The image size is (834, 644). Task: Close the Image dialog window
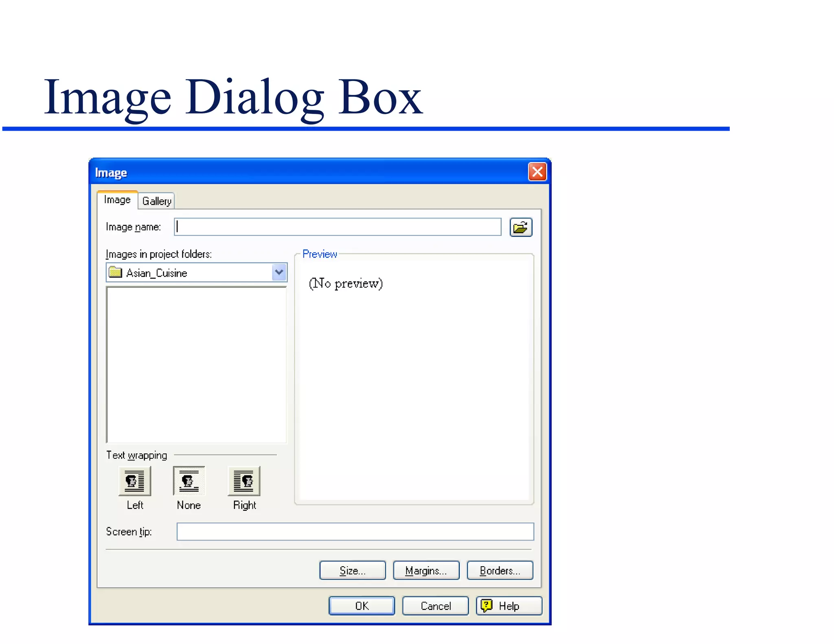[537, 172]
